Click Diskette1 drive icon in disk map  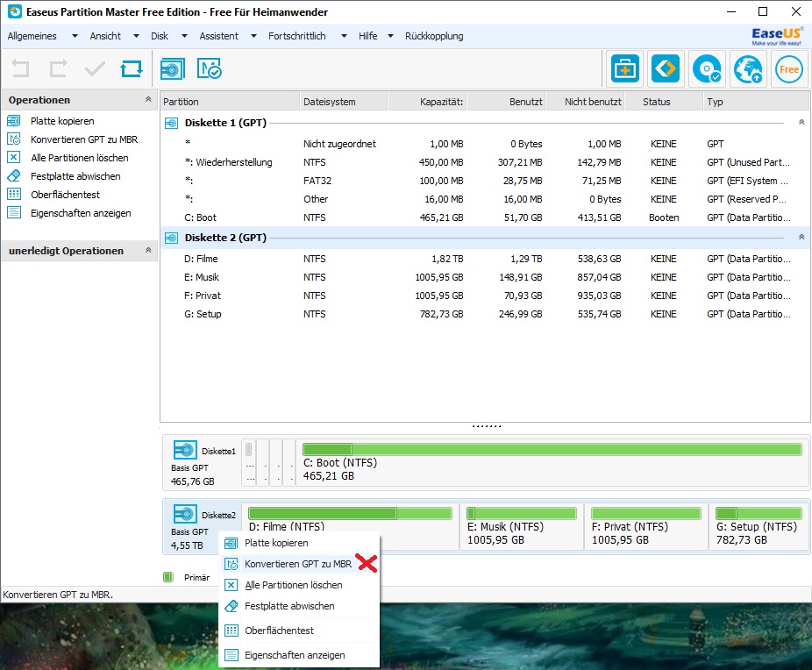pyautogui.click(x=185, y=450)
